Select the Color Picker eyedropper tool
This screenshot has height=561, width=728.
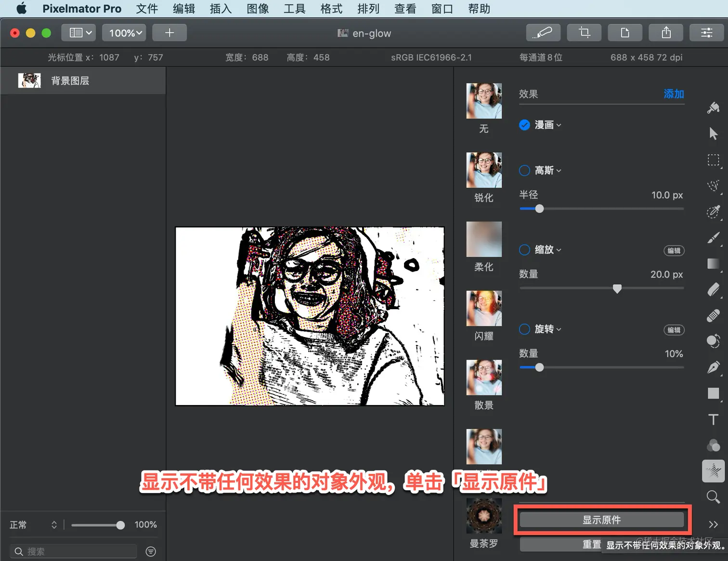[x=713, y=212]
